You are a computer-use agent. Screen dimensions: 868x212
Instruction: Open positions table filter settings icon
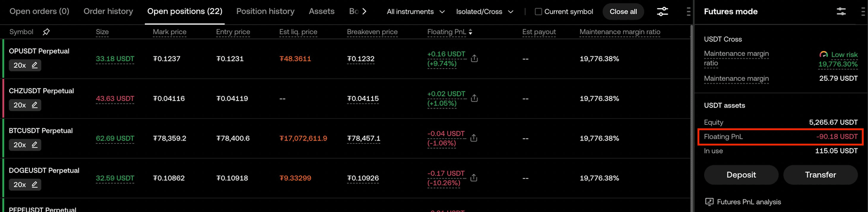(662, 11)
